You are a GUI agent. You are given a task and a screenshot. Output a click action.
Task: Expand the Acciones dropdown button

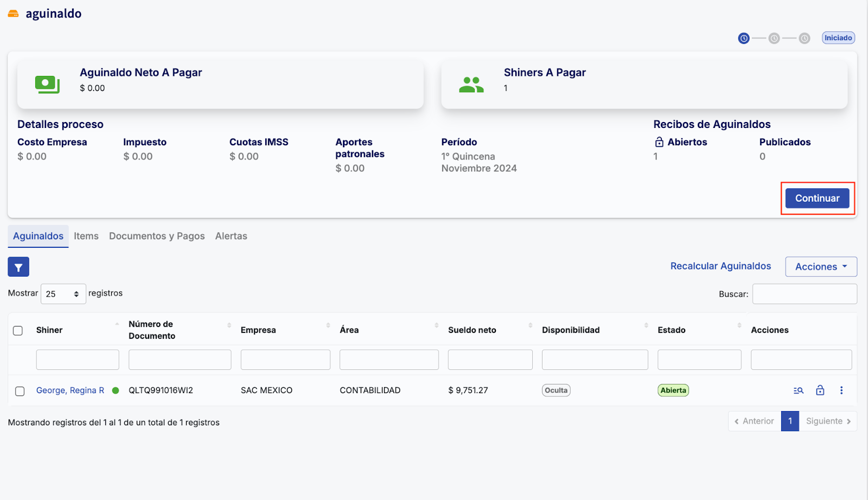tap(821, 267)
